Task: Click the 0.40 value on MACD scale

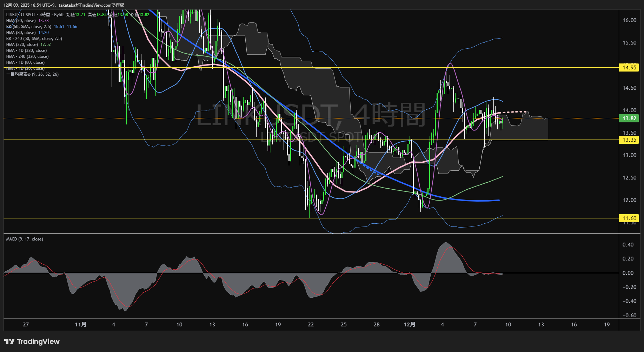Action: coord(628,245)
